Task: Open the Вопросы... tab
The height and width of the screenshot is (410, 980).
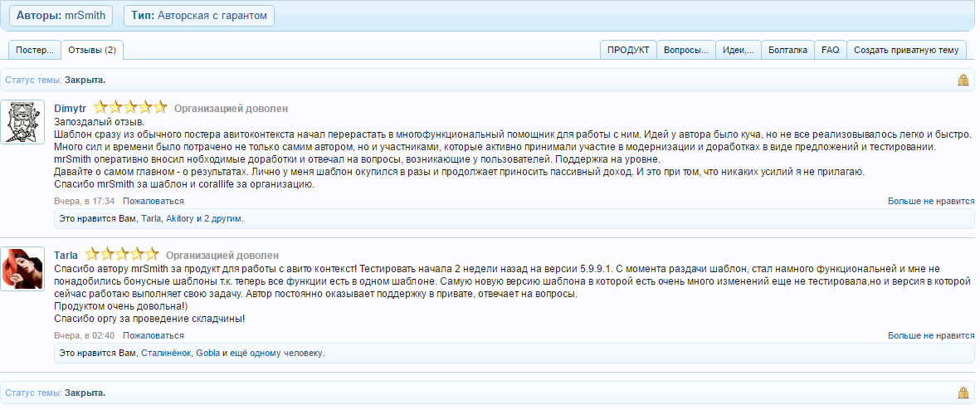Action: (685, 50)
